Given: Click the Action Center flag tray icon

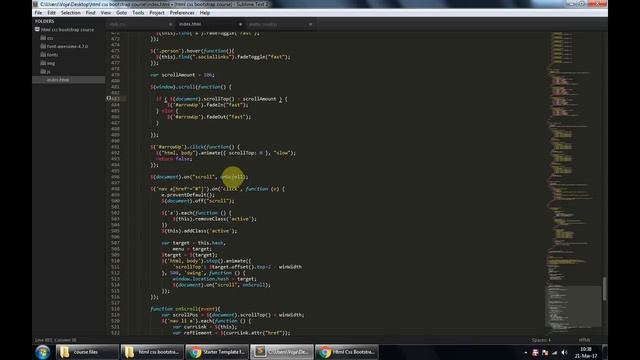Looking at the screenshot, I should (545, 352).
